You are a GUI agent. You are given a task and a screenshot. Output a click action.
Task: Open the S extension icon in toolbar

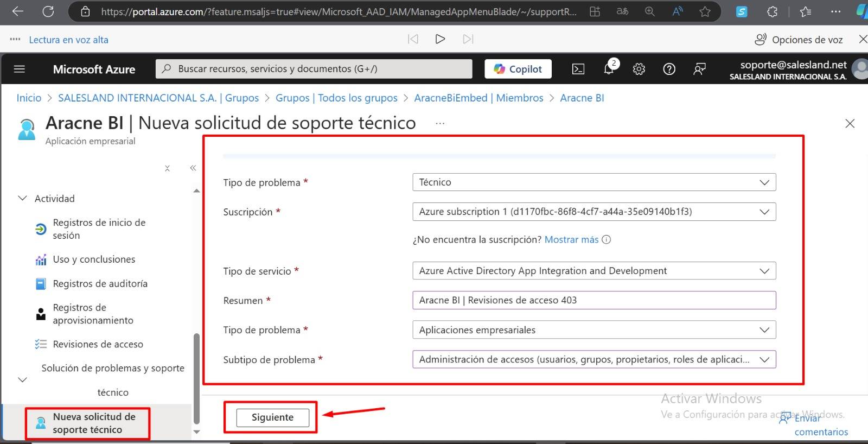[x=742, y=11]
